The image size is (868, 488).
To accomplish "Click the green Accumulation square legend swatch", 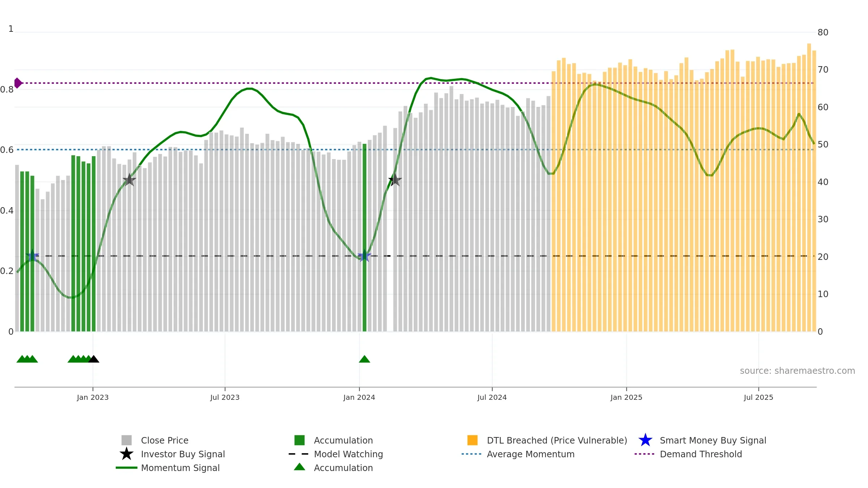I will pos(299,440).
